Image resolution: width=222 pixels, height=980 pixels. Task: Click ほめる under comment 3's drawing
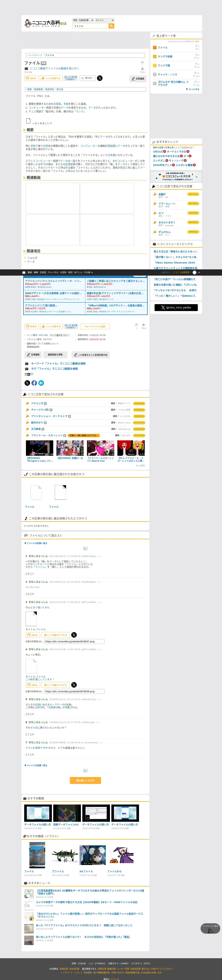33,635
